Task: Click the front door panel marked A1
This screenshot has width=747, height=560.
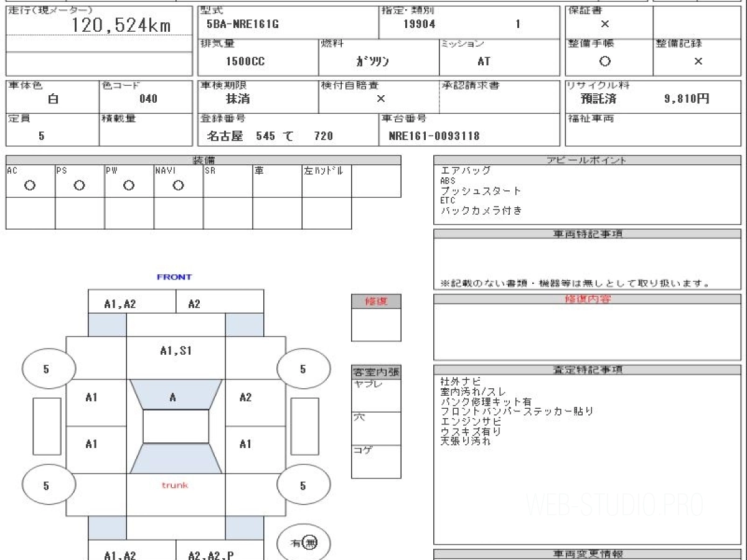Action: pos(96,403)
